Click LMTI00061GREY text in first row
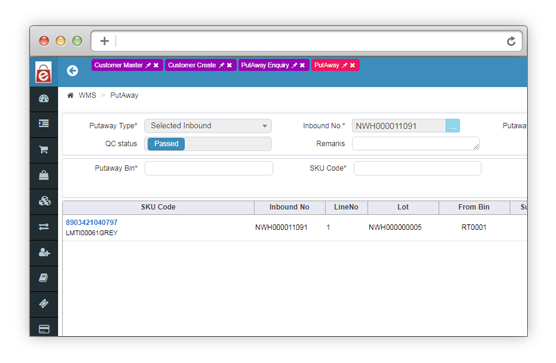Screen dimensions: 556x363 click(91, 233)
